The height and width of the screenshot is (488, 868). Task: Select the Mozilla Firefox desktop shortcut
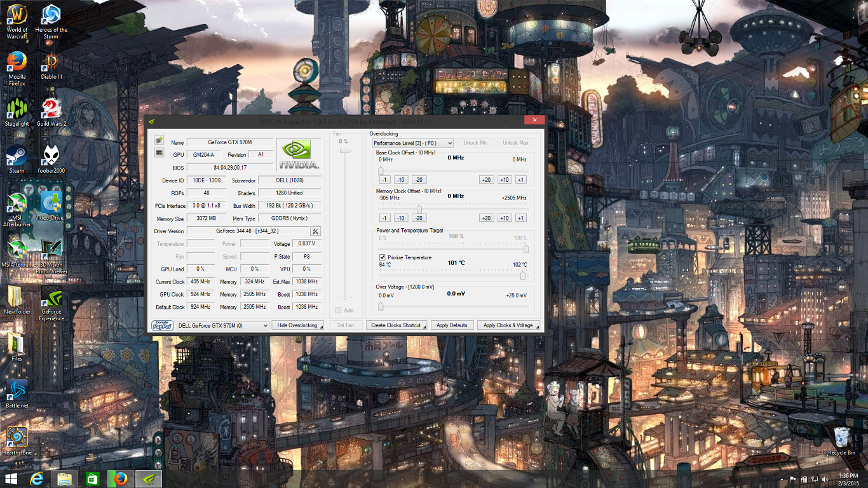click(17, 69)
